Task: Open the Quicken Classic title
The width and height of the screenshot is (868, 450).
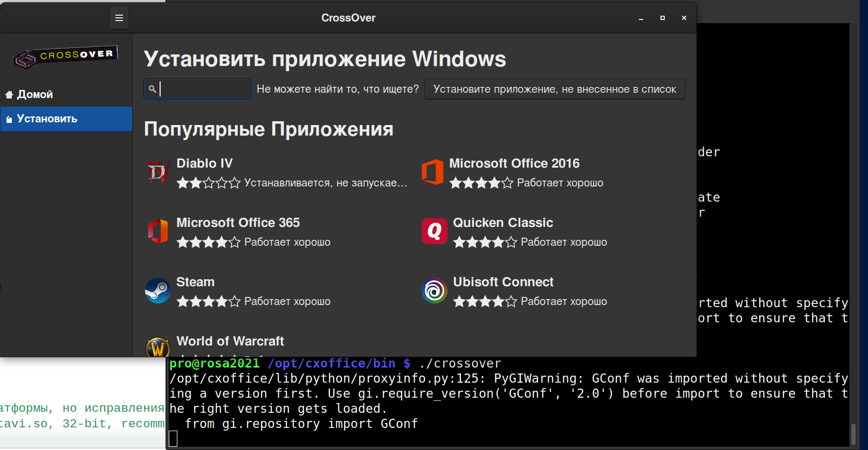Action: point(503,223)
